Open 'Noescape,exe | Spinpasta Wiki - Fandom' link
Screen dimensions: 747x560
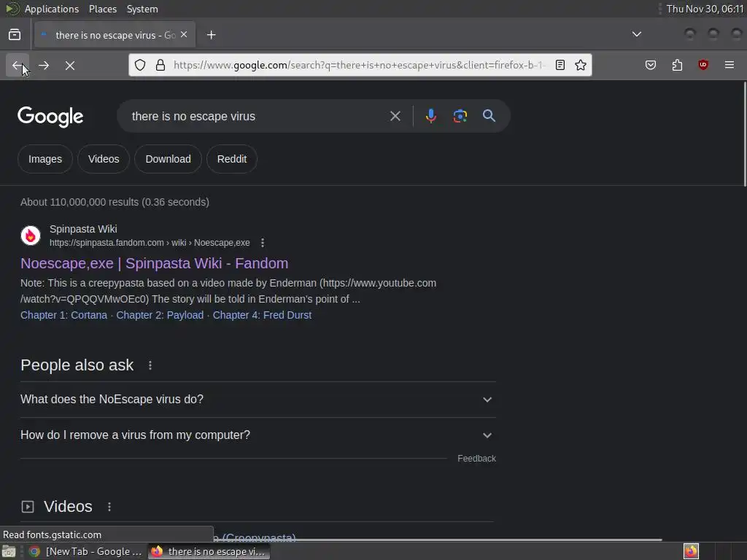155,263
